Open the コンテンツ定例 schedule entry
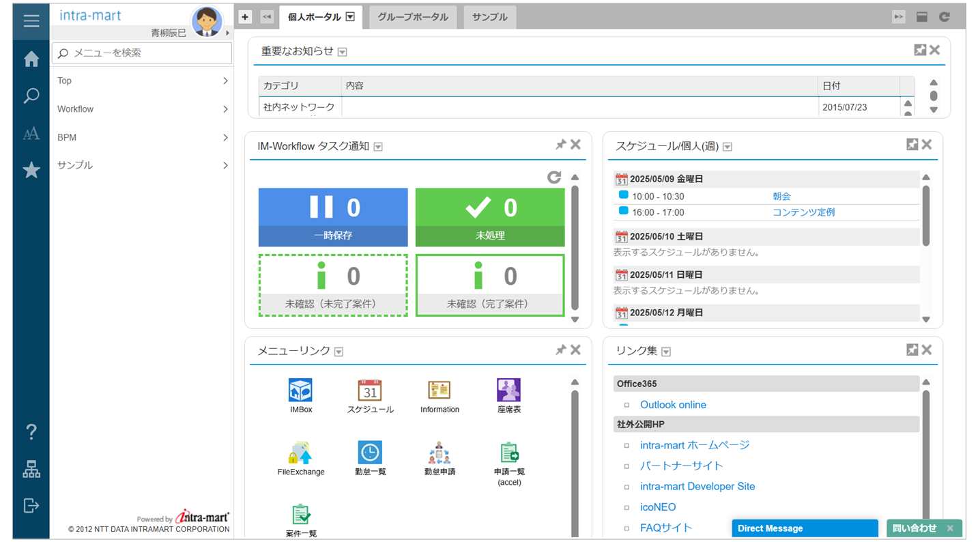Screen dimensions: 980x542 (803, 212)
